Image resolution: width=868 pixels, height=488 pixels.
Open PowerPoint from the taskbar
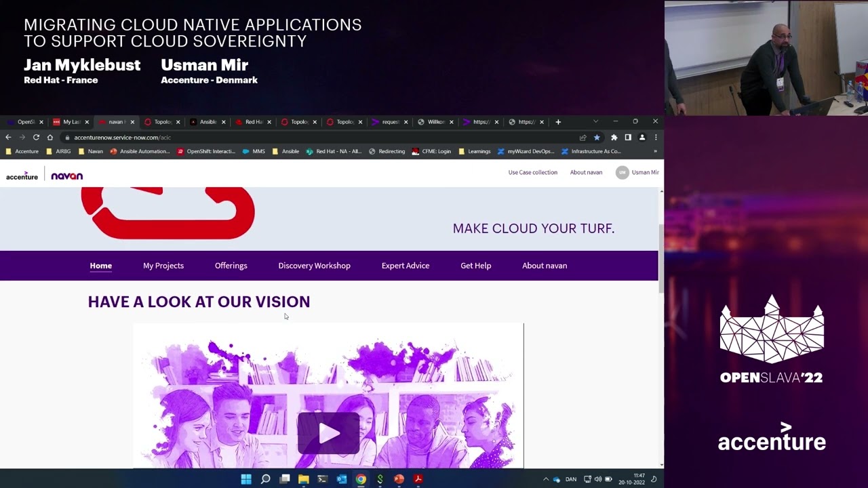[399, 479]
